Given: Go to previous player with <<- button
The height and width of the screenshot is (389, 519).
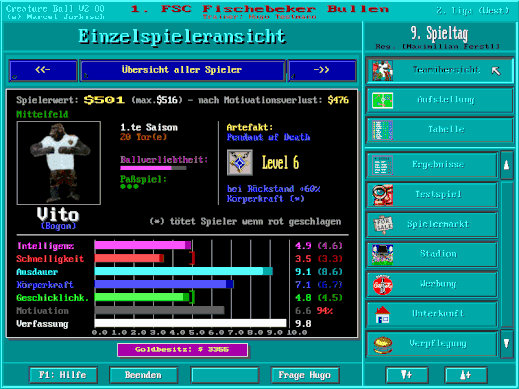Looking at the screenshot, I should point(43,70).
